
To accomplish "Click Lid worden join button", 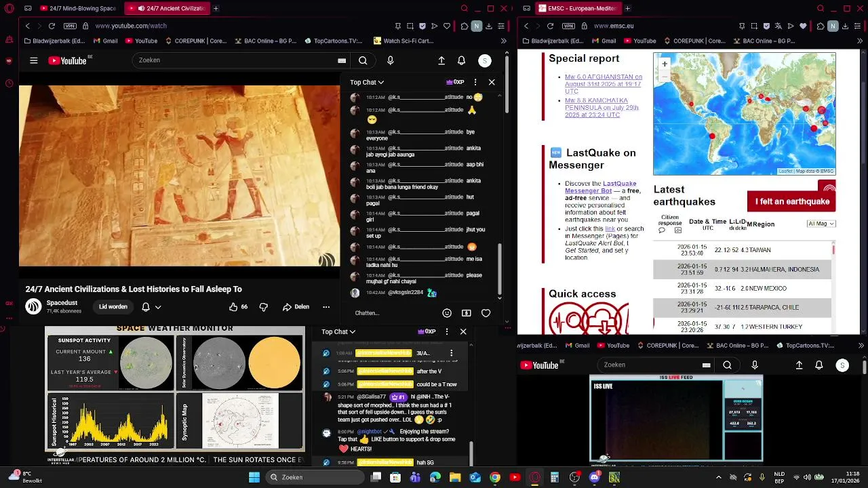I will (x=113, y=306).
